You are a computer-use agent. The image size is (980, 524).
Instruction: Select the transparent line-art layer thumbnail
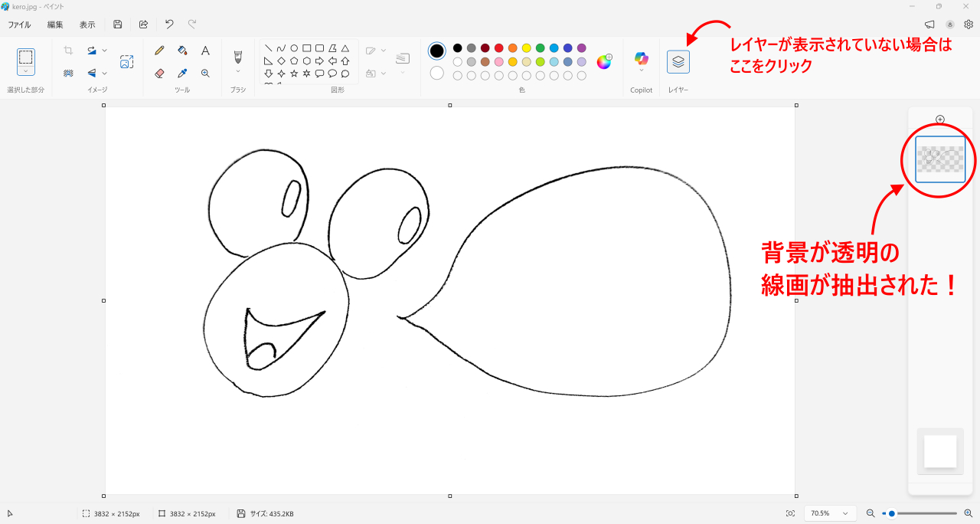click(x=940, y=159)
